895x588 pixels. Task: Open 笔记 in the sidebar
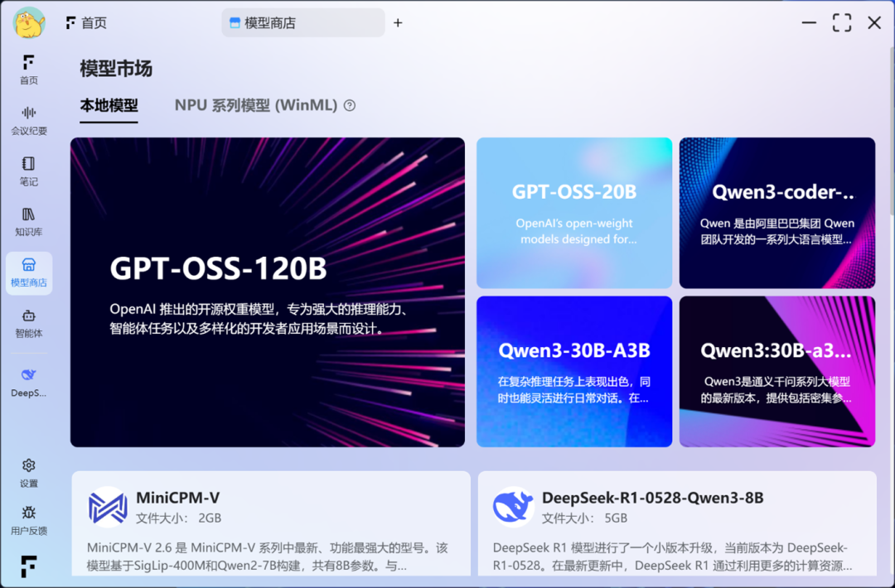(x=28, y=171)
